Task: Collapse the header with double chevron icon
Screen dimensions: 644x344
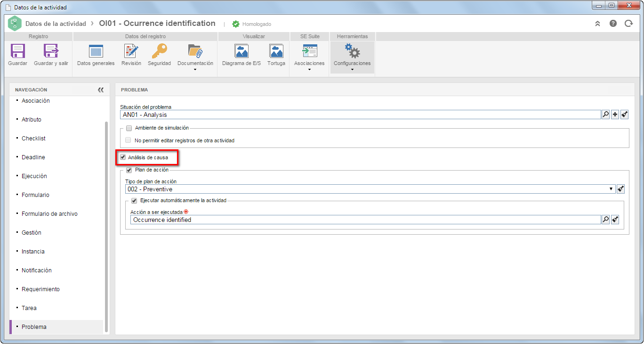Action: 598,24
